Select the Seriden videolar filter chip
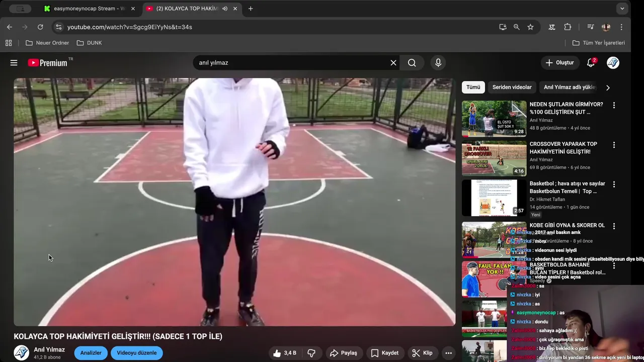The image size is (644, 362). (512, 87)
